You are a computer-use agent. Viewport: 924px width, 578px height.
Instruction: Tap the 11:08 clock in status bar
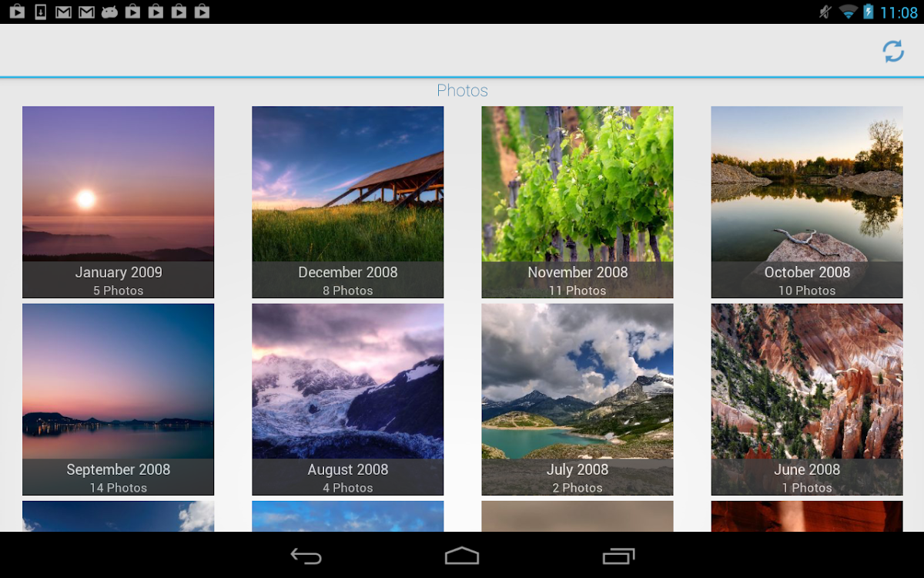[x=899, y=12]
